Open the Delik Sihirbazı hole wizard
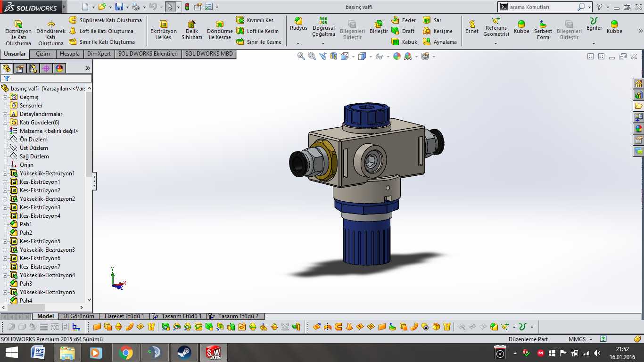644x362 pixels. [192, 30]
